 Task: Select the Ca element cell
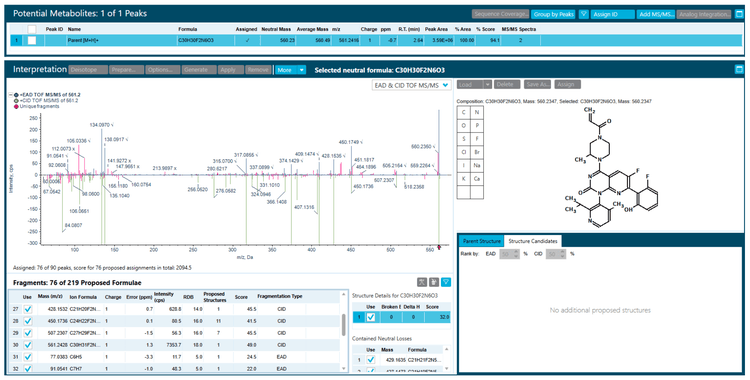click(x=476, y=179)
